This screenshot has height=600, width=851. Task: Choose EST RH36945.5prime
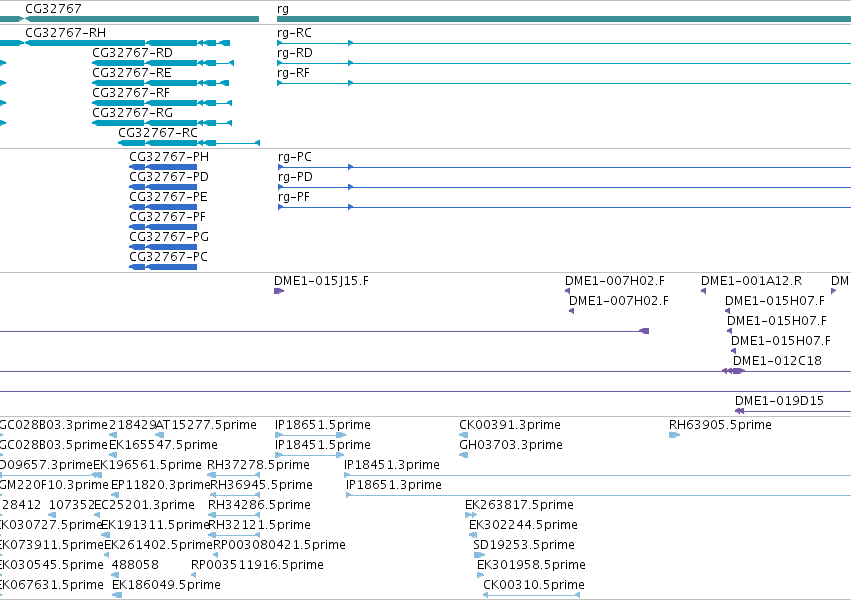click(x=261, y=485)
